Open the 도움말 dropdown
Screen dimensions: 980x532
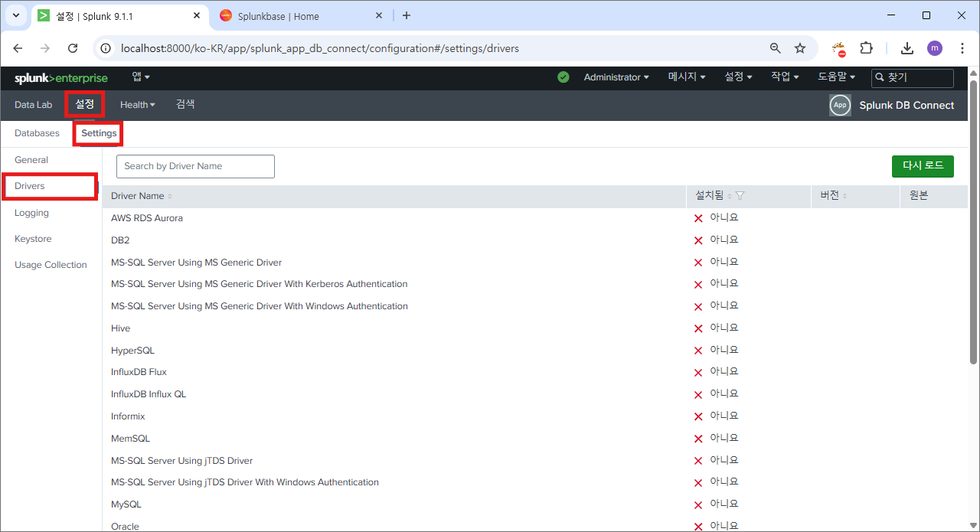coord(837,77)
